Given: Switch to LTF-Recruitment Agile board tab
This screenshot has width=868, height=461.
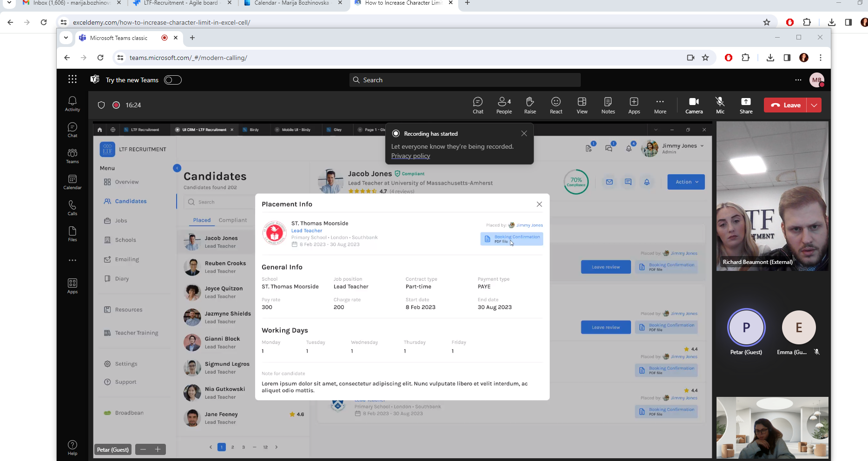Looking at the screenshot, I should 181,3.
